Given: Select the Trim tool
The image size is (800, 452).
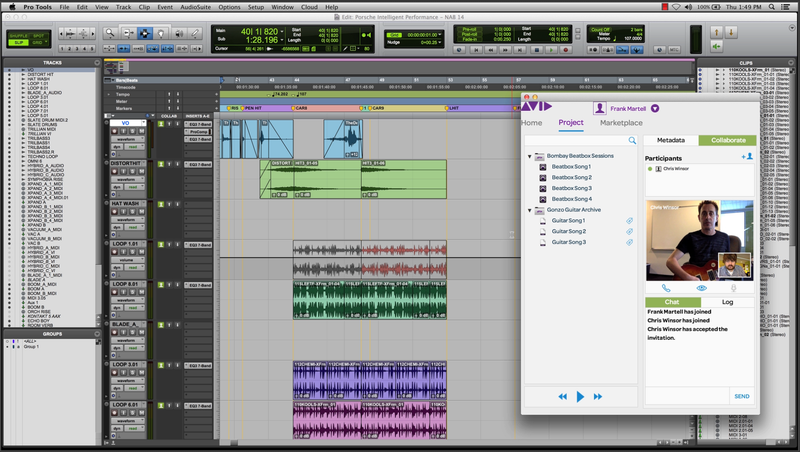Looking at the screenshot, I should [128, 34].
